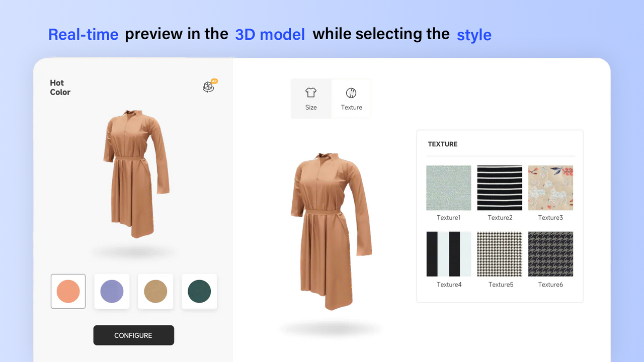Click the Hot Color title text
Screen dimensions: 644x362
click(60, 87)
